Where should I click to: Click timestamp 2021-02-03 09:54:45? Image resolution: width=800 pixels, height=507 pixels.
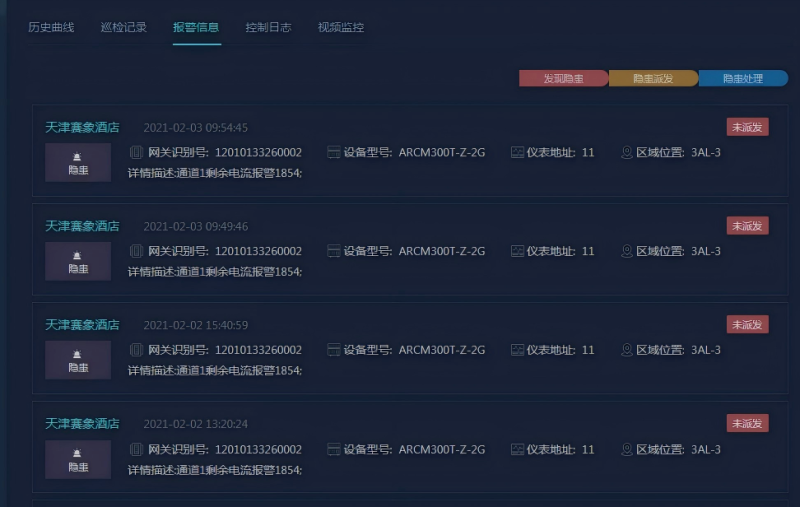pyautogui.click(x=195, y=128)
